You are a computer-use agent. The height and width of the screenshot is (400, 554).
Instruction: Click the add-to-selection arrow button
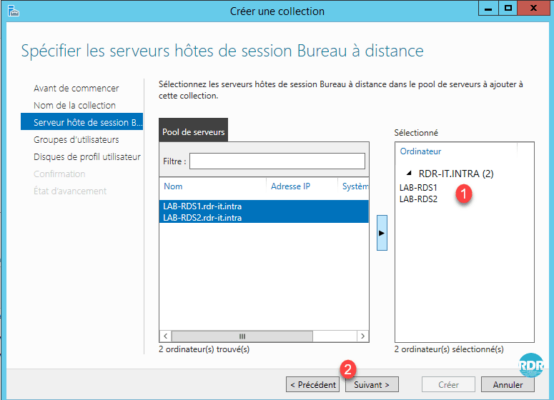[382, 233]
